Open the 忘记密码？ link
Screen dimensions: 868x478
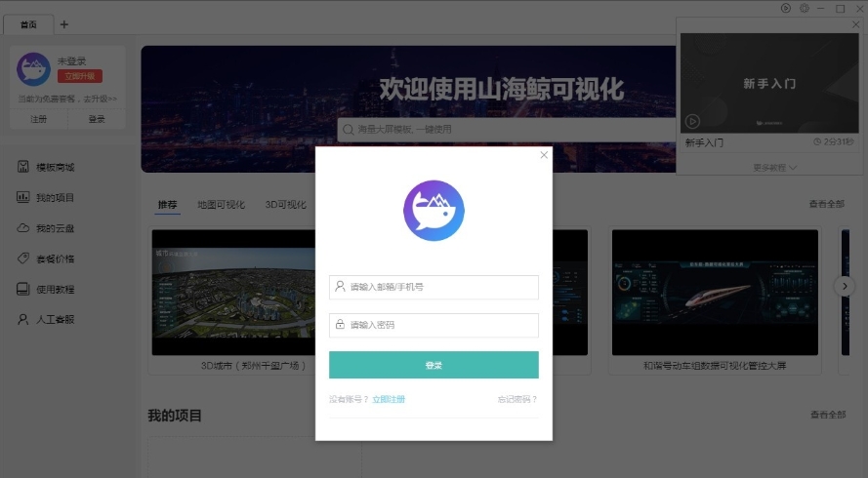(517, 399)
